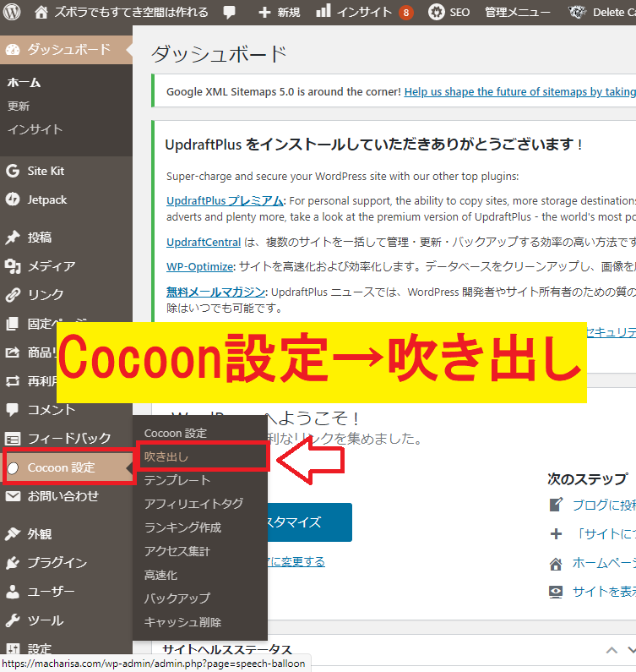Viewport: 636px width, 672px height.
Task: Open the WordPress logo menu
Action: click(12, 12)
